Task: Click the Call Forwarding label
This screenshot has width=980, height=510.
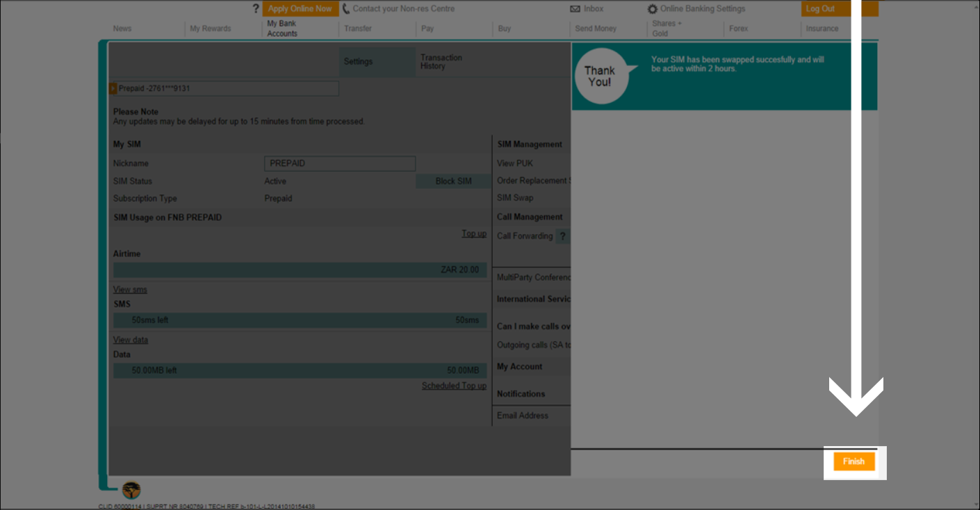Action: pyautogui.click(x=525, y=236)
